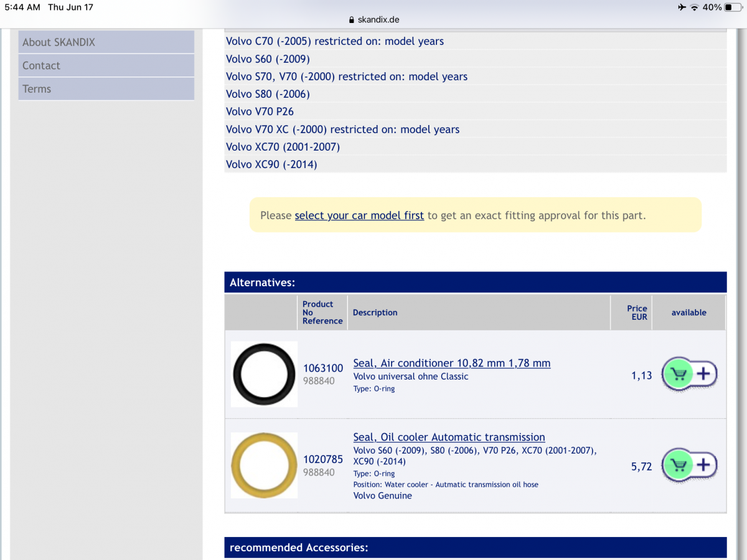Viewport: 747px width, 560px height.
Task: Select Volvo V70 P26 model entry
Action: coord(260,111)
